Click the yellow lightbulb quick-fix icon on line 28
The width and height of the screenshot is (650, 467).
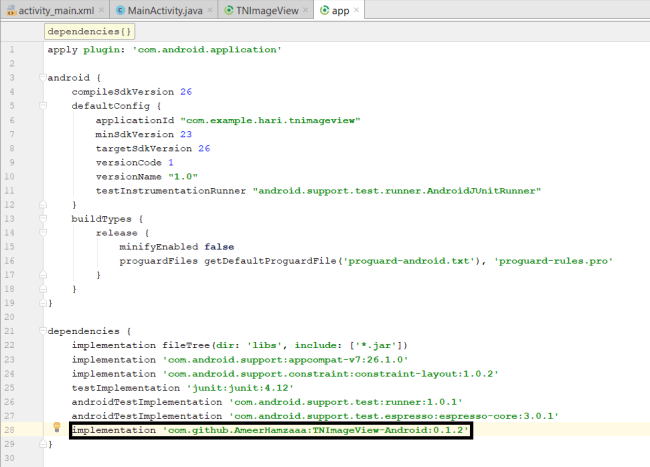pyautogui.click(x=57, y=427)
